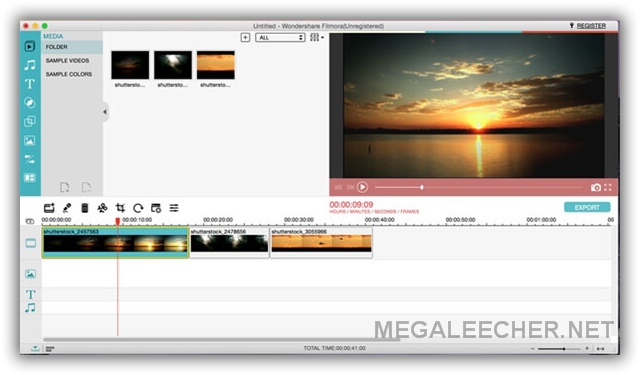
Task: Click the zoom out minus button
Action: (x=532, y=349)
